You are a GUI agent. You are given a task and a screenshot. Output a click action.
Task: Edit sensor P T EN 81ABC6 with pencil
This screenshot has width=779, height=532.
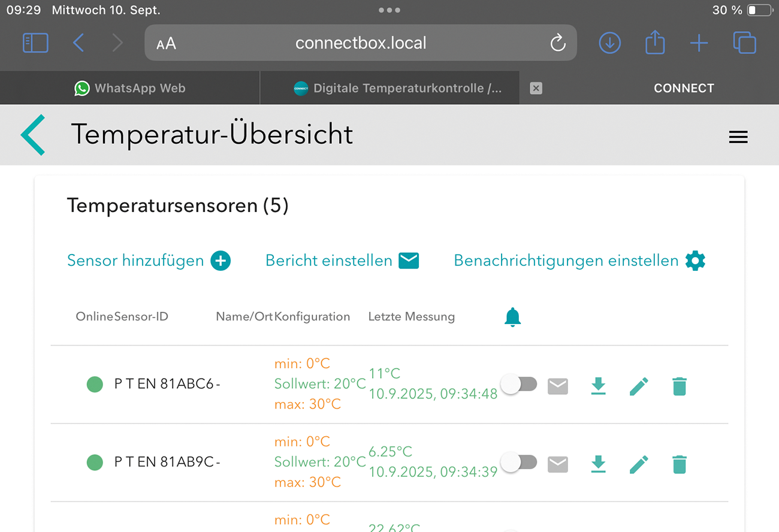tap(639, 386)
